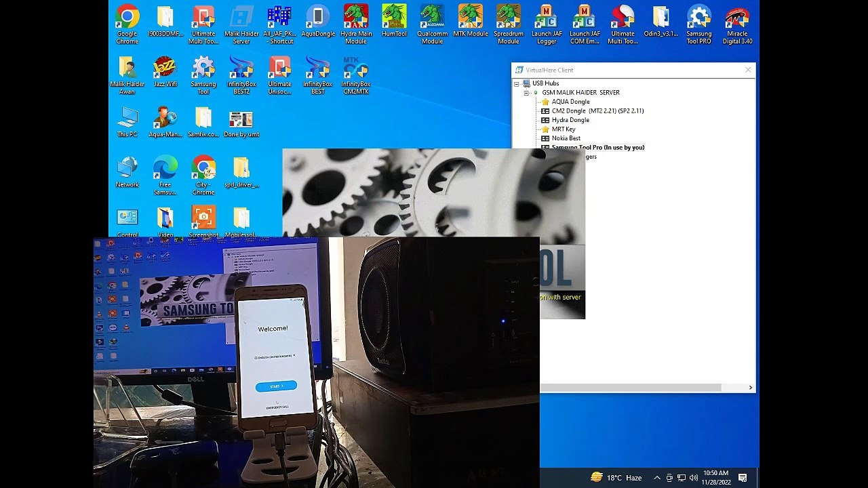Open the I9003DDMF folder icon

165,21
